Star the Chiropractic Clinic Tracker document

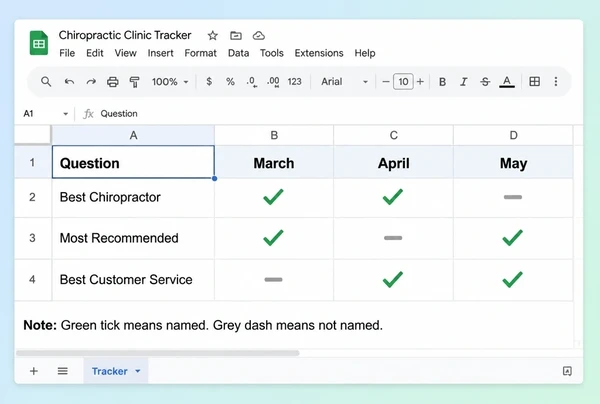(212, 36)
